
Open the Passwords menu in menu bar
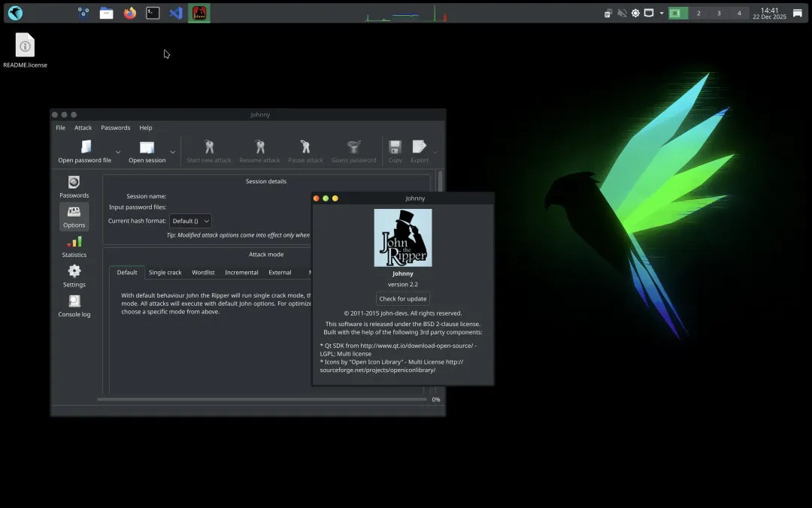point(115,128)
